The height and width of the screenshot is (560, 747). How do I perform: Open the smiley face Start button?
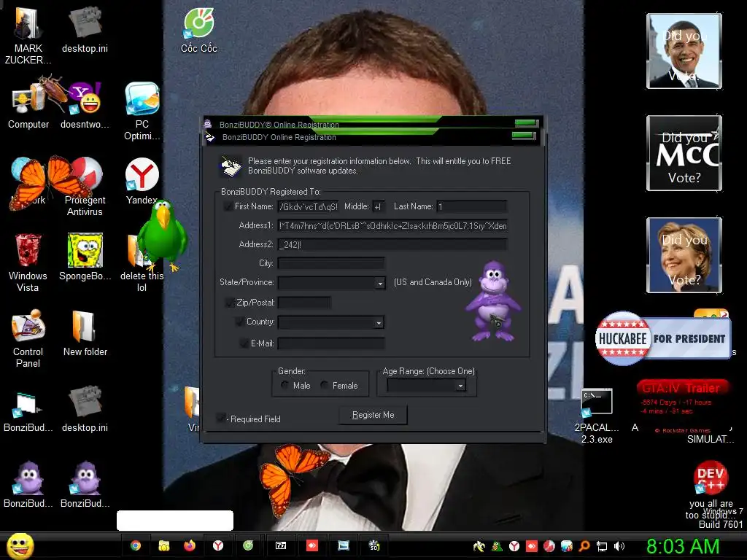click(20, 545)
